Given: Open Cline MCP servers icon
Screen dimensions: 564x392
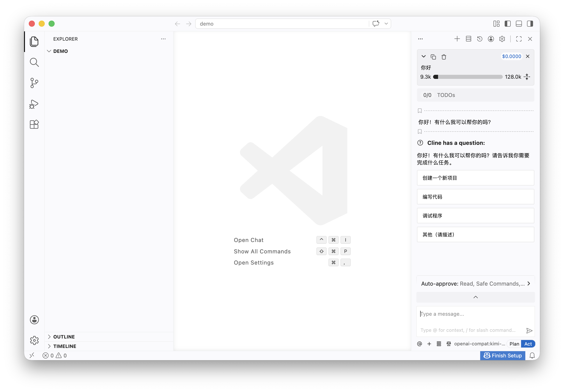Looking at the screenshot, I should tap(468, 39).
